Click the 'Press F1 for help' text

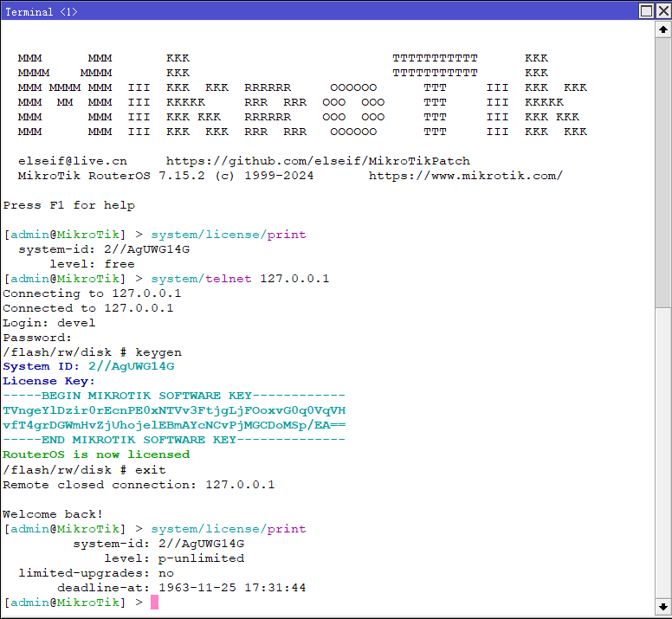[69, 205]
